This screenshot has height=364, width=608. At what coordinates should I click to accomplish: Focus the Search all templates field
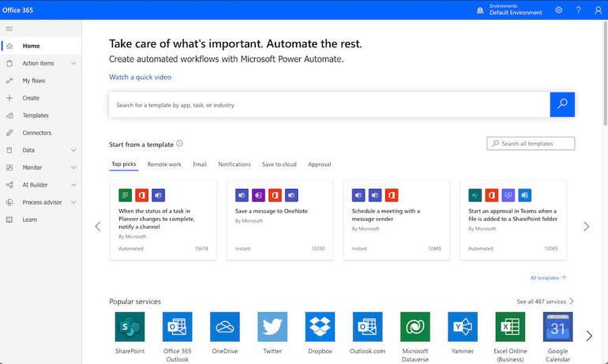531,144
